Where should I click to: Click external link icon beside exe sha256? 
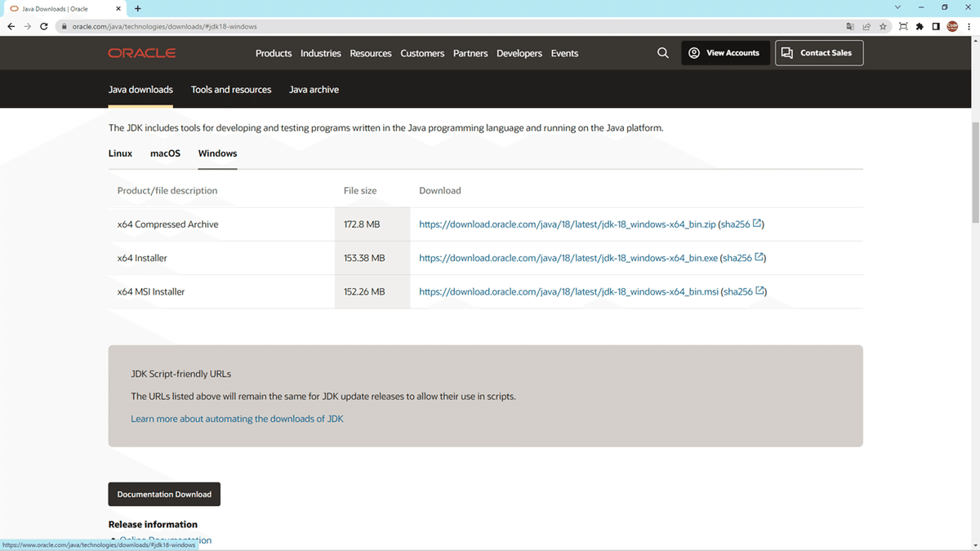tap(759, 257)
